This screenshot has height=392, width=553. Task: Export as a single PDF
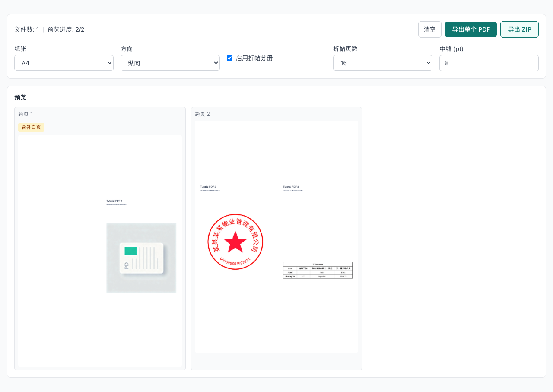click(470, 29)
